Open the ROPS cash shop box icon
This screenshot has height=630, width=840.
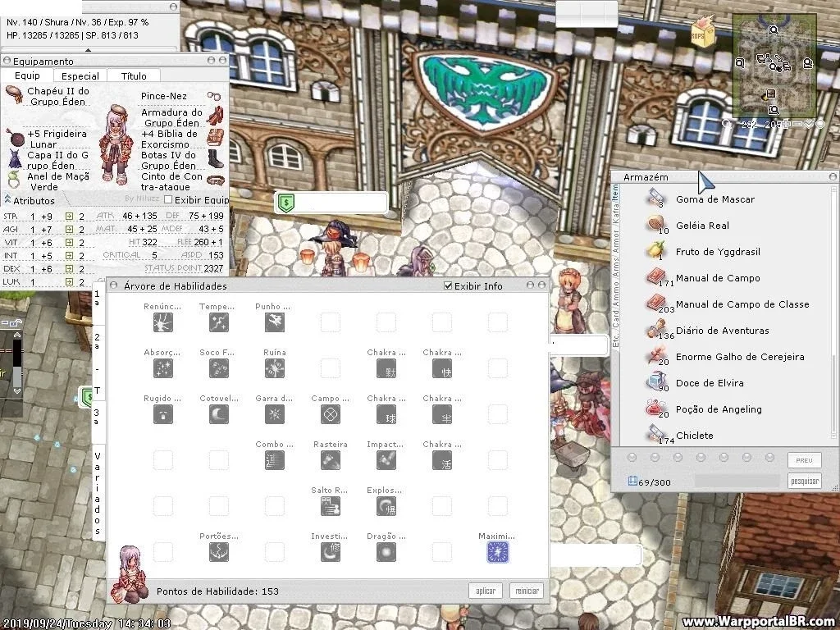(703, 33)
